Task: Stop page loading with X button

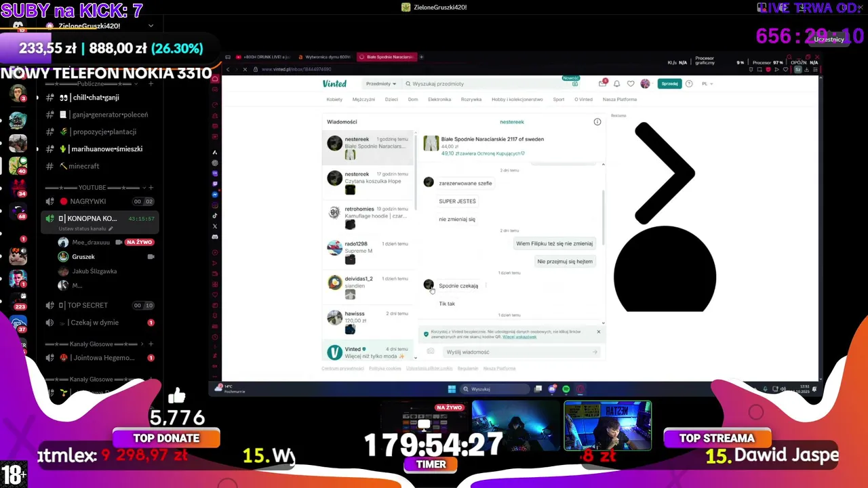Action: (x=245, y=69)
